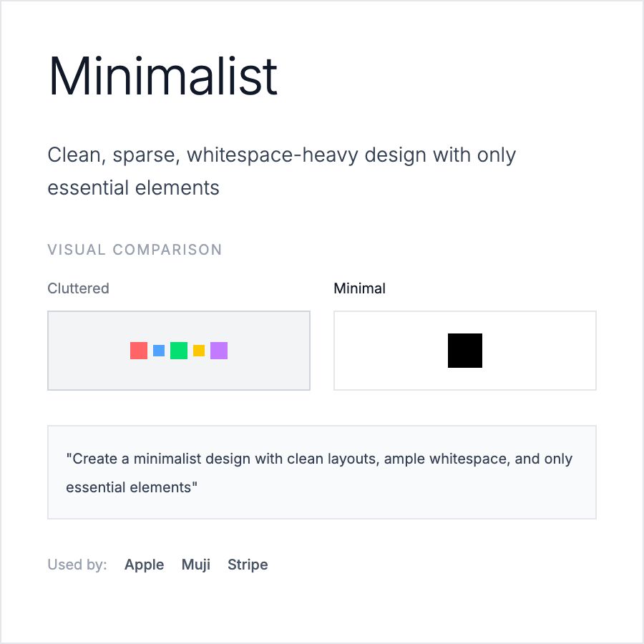Click the purple square in Cluttered preview
Viewport: 644px width, 644px height.
(219, 351)
